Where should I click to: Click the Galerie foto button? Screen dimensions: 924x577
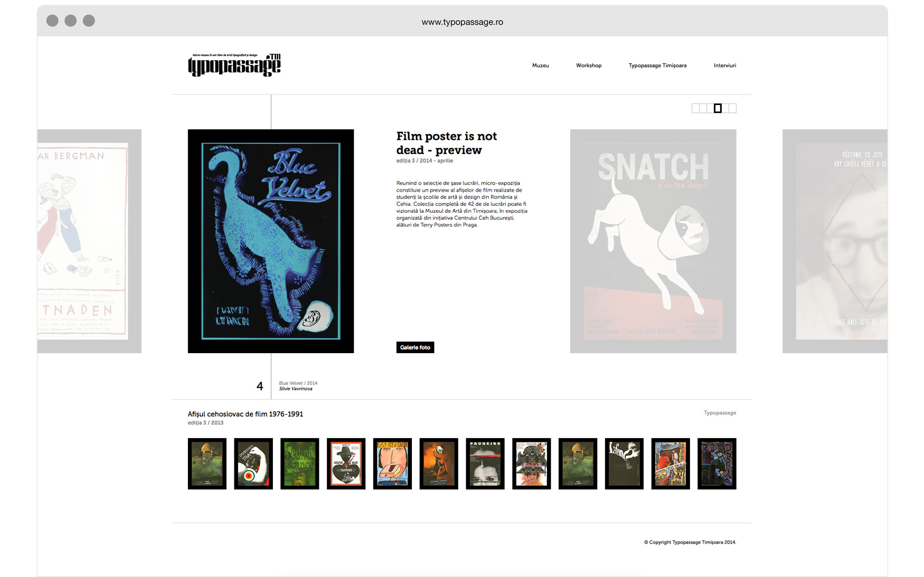pyautogui.click(x=415, y=347)
